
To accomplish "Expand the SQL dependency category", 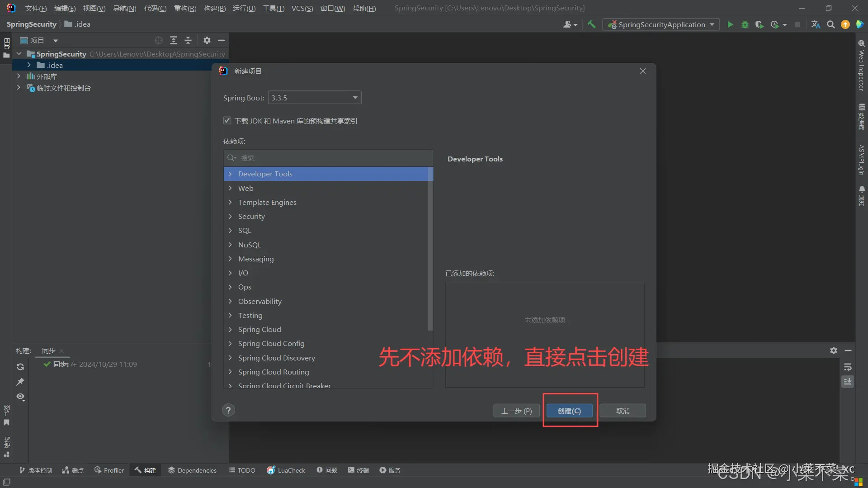I will 230,230.
